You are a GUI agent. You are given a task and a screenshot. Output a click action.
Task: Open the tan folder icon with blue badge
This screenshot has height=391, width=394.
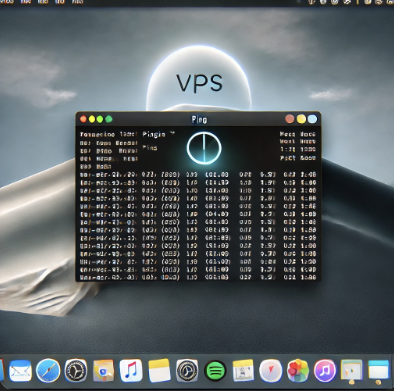click(x=103, y=370)
